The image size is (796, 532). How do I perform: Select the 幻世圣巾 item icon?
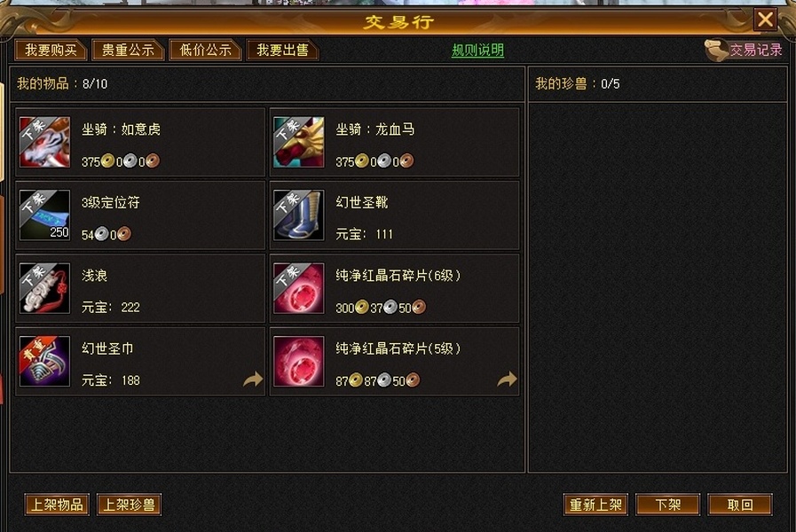click(x=44, y=361)
